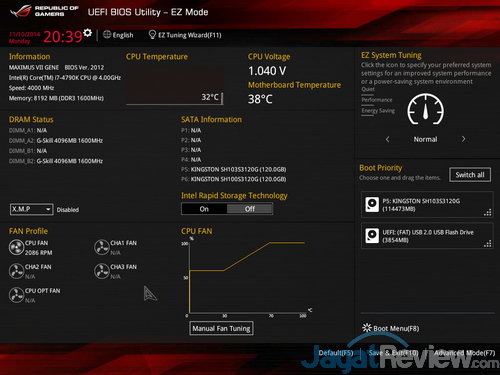Screen dimensions: 500x375
Task: Click the Switch all button
Action: point(470,175)
